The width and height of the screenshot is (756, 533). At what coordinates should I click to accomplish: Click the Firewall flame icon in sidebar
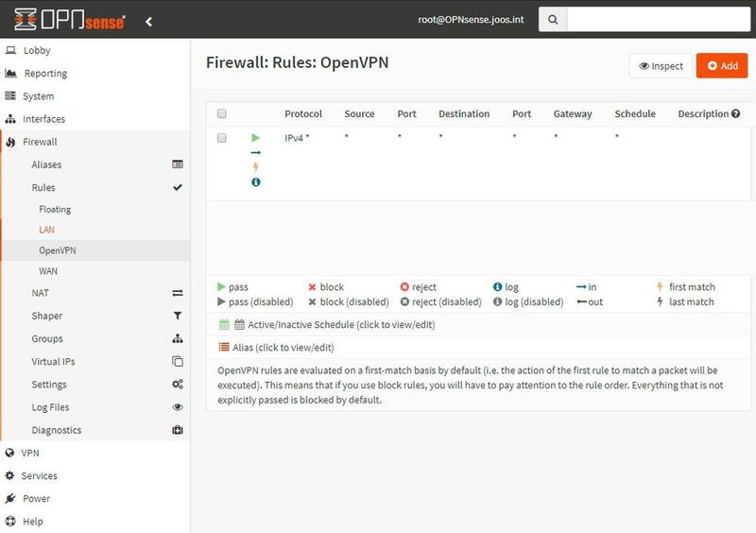pyautogui.click(x=10, y=142)
